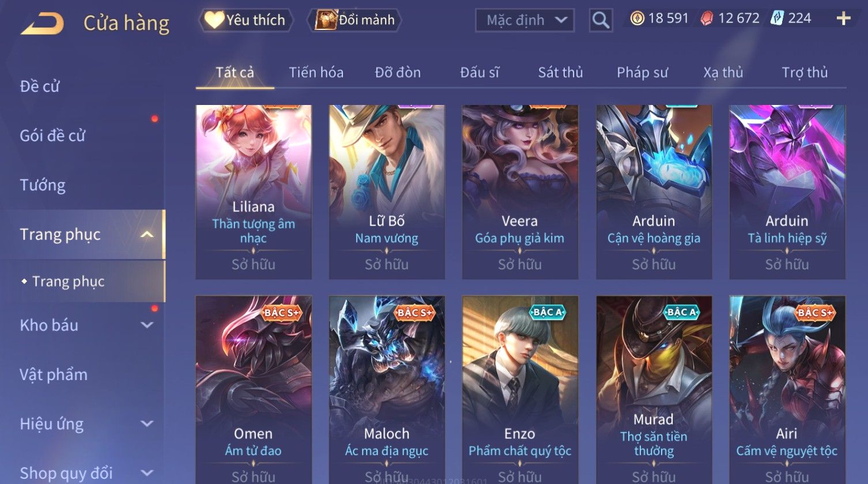Open the Mặc định sort dropdown
Viewport: 868px width, 484px height.
click(524, 21)
